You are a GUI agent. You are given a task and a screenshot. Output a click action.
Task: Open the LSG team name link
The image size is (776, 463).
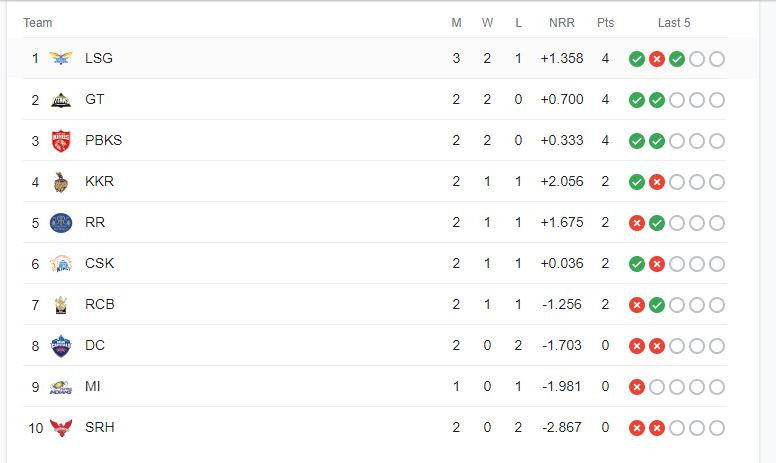click(99, 58)
